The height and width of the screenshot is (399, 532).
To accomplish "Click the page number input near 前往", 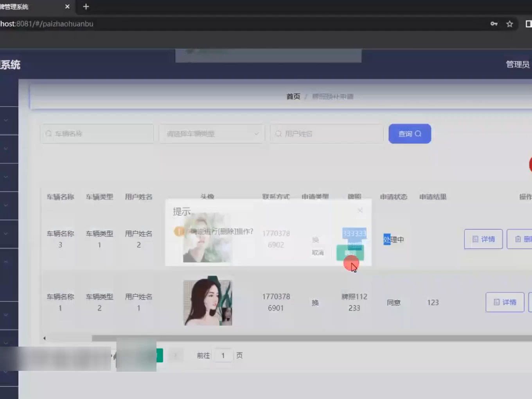I will (223, 355).
